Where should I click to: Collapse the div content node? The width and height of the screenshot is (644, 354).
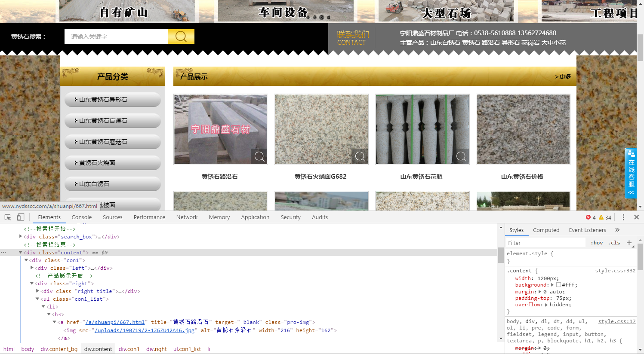pos(21,253)
